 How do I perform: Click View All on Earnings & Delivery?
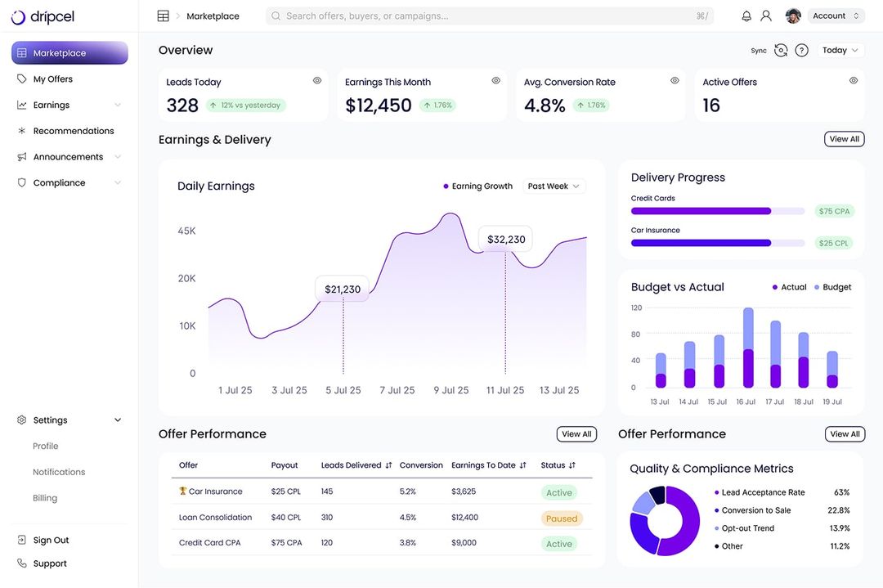point(844,138)
